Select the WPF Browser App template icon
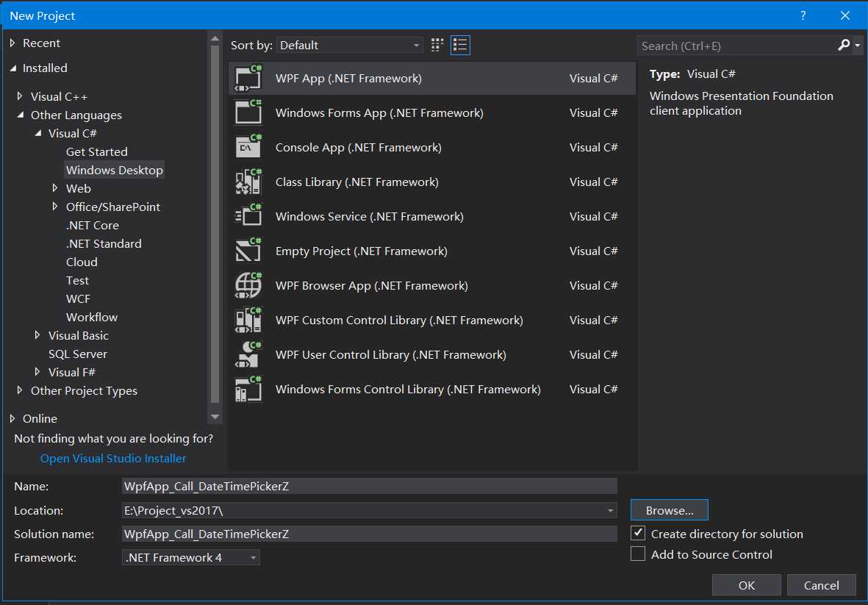Viewport: 868px width, 605px height. coord(248,285)
